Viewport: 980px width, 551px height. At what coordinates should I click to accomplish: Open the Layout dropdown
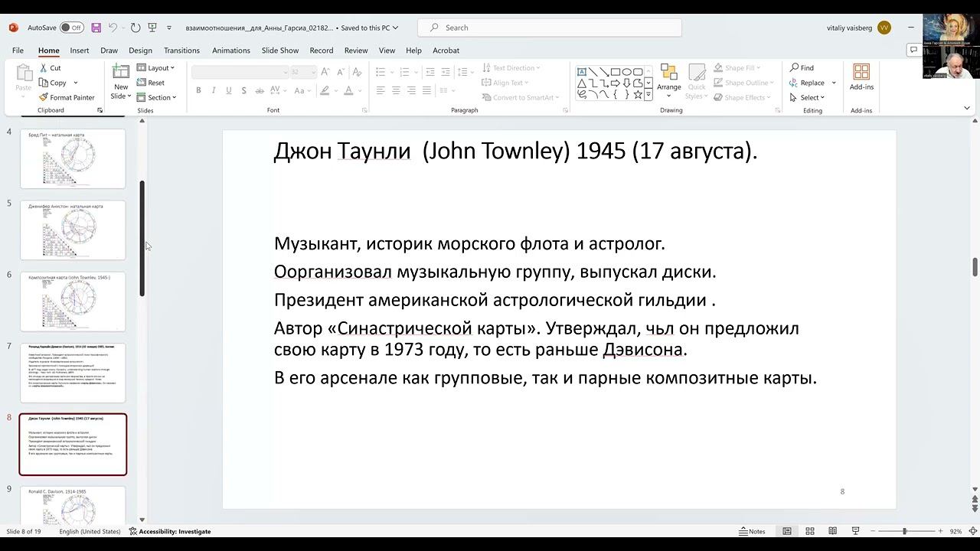[x=155, y=68]
